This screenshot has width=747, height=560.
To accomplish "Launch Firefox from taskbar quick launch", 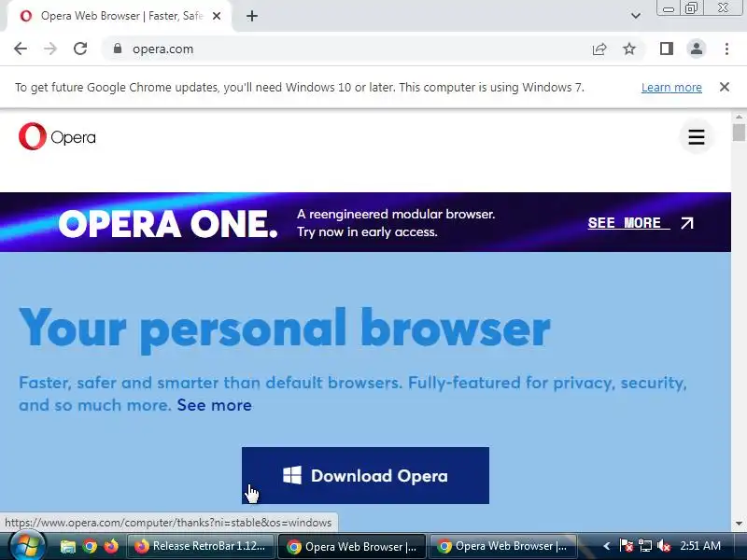I will (111, 546).
